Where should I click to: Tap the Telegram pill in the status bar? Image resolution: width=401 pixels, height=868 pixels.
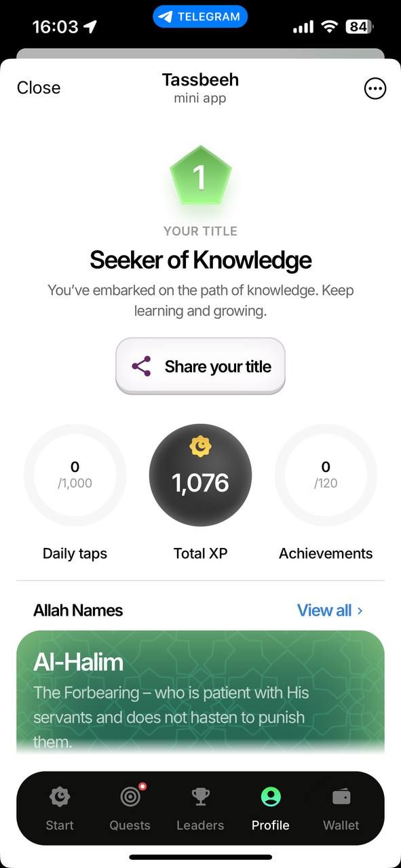click(x=200, y=17)
